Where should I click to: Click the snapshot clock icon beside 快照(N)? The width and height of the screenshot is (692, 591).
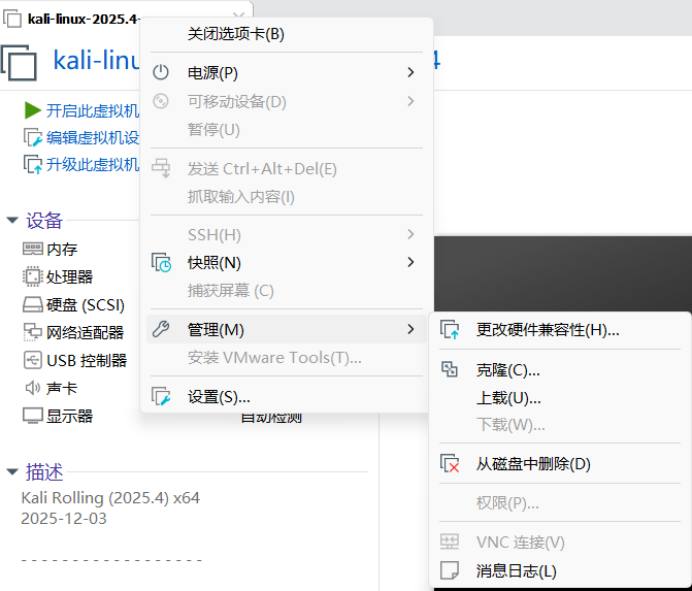[x=161, y=263]
